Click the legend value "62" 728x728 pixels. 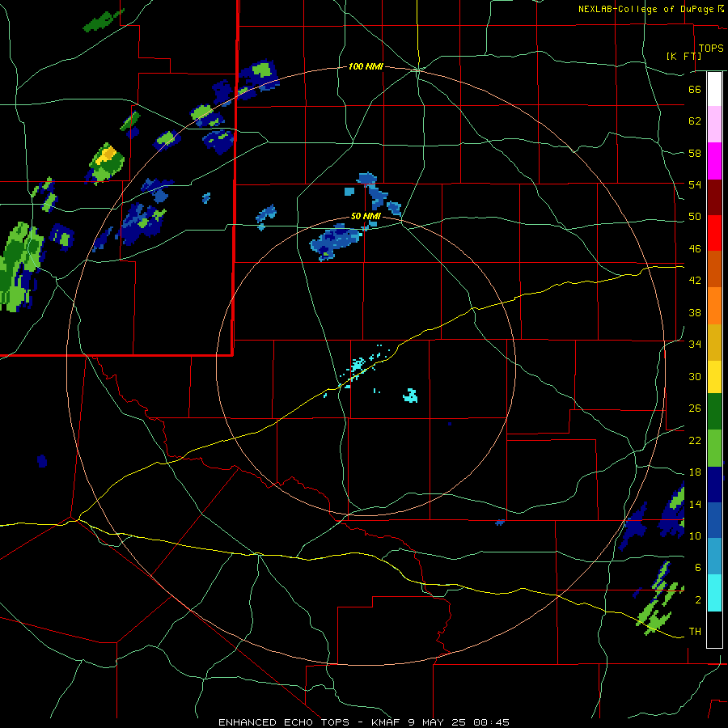click(695, 121)
